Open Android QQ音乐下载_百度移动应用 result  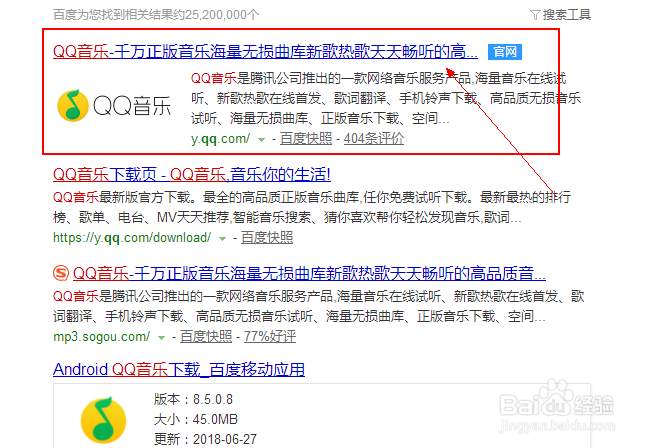point(179,370)
